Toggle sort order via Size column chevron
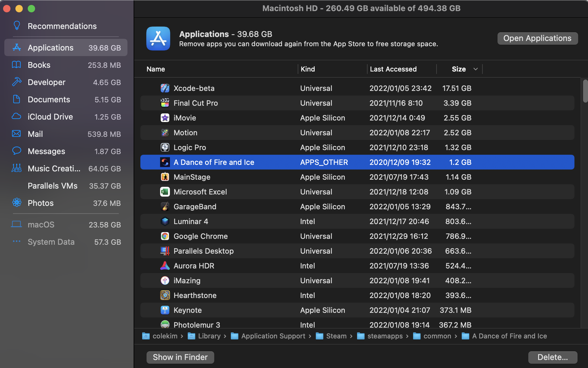This screenshot has height=368, width=588. [476, 69]
